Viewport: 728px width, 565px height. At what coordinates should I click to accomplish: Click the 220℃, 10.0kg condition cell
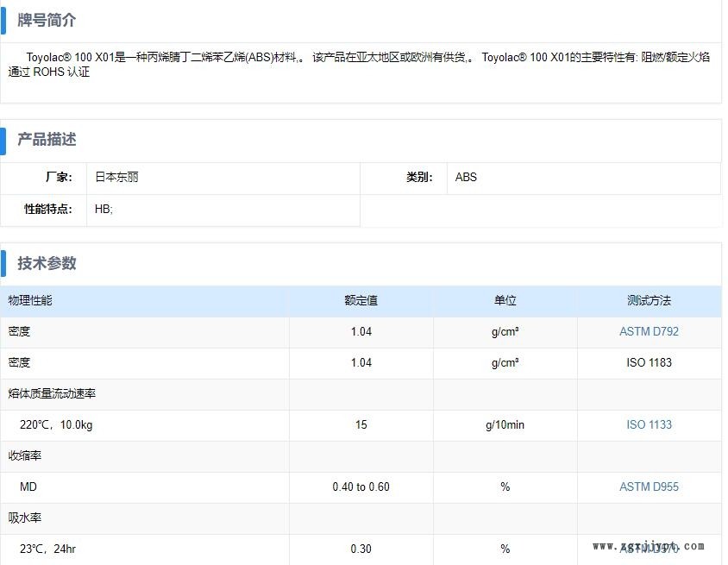(x=56, y=424)
